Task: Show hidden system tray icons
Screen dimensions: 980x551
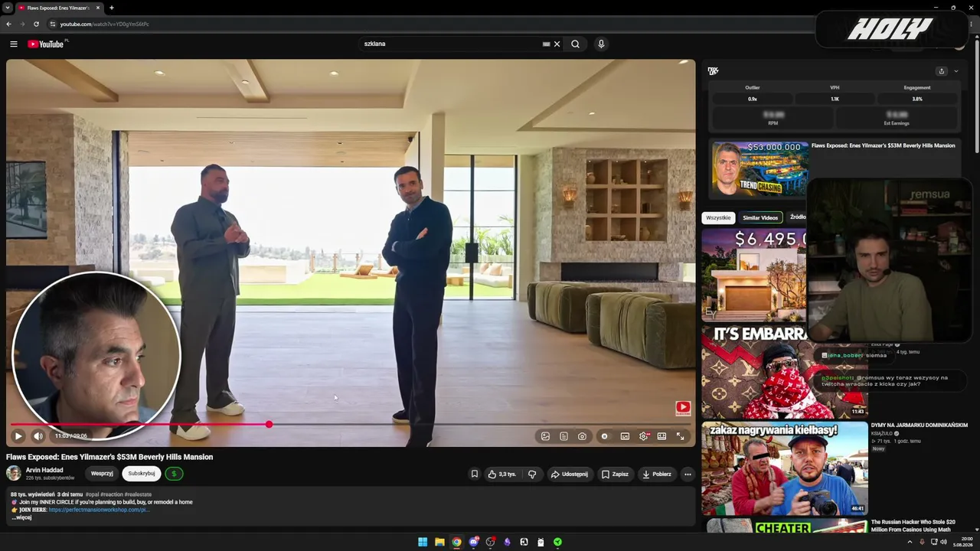Action: [910, 542]
